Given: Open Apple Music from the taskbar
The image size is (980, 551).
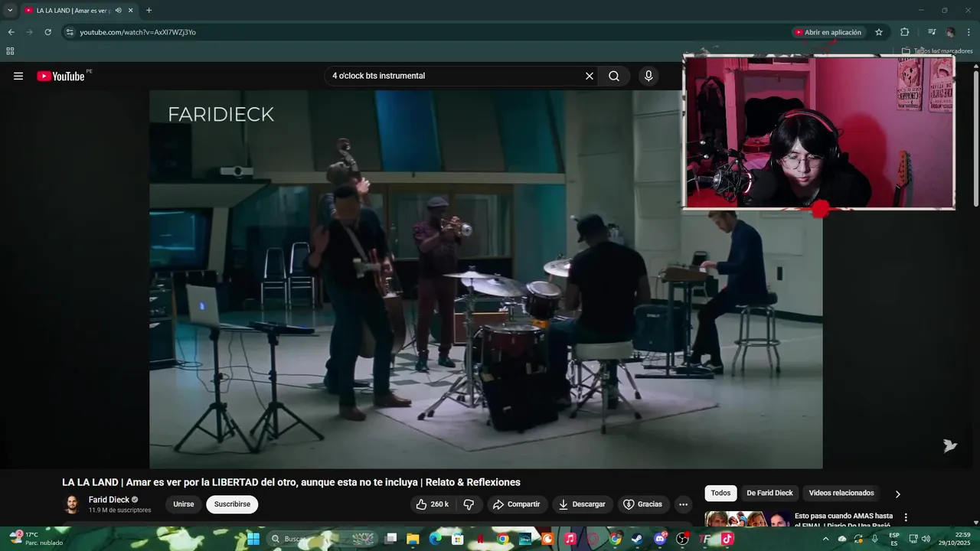Looking at the screenshot, I should tap(570, 539).
